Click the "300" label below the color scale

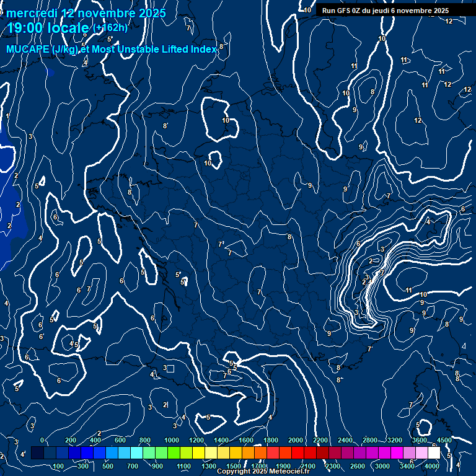point(83,466)
